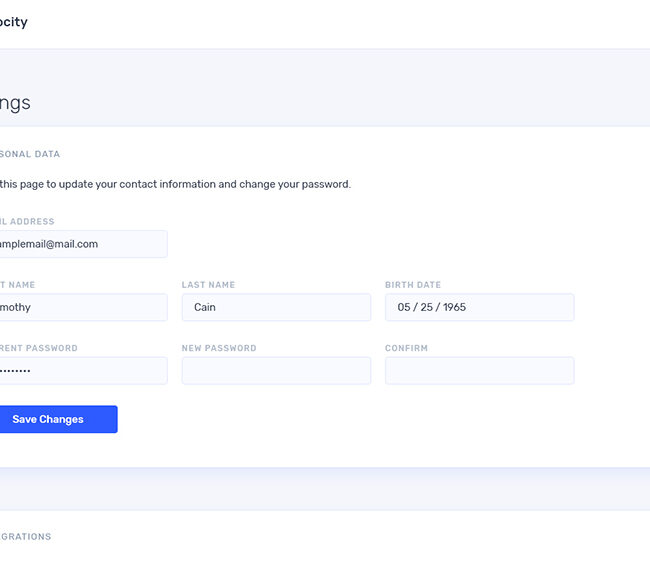
Task: Click the Confirm password input box
Action: point(479,371)
